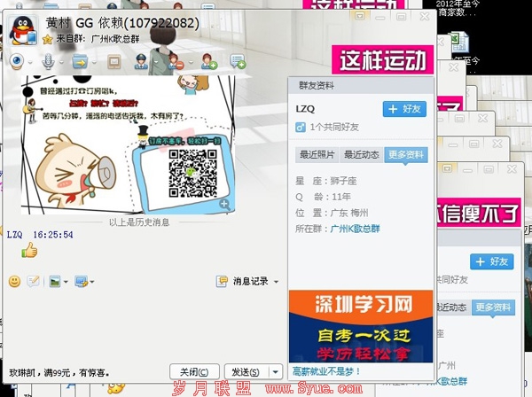Image resolution: width=532 pixels, height=397 pixels.
Task: Click the 来自群: 广州K歌总群 label
Action: coord(98,39)
